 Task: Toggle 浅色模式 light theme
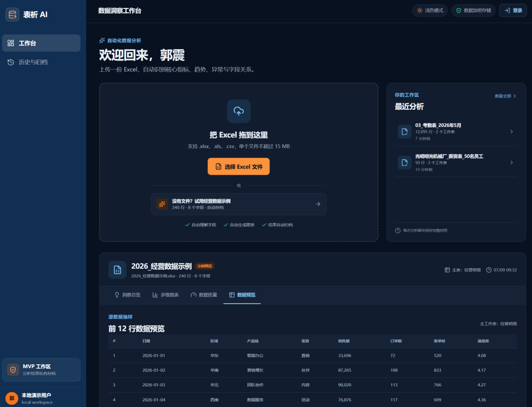430,10
